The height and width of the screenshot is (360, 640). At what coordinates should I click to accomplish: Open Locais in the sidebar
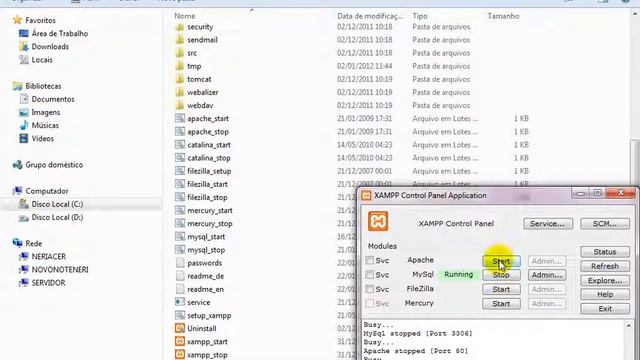[x=42, y=60]
